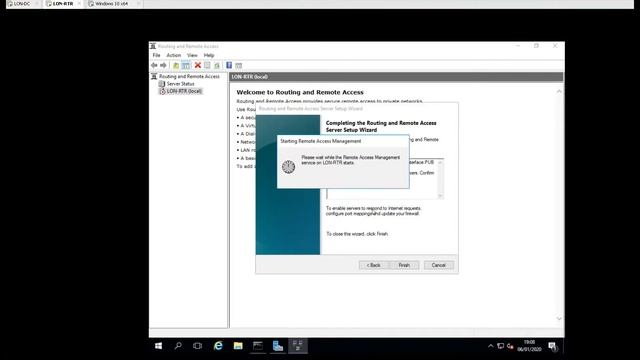Click the volume tray icon
The height and width of the screenshot is (360, 640).
click(x=510, y=346)
